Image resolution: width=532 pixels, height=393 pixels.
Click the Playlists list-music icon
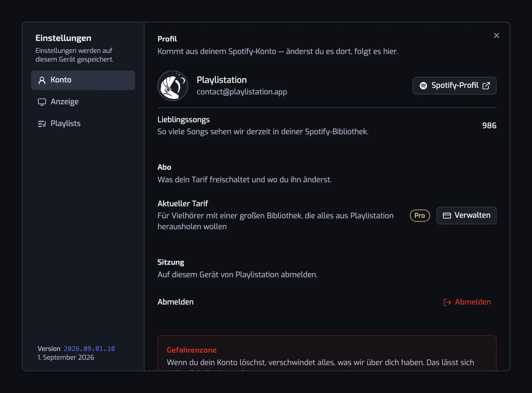(x=42, y=124)
